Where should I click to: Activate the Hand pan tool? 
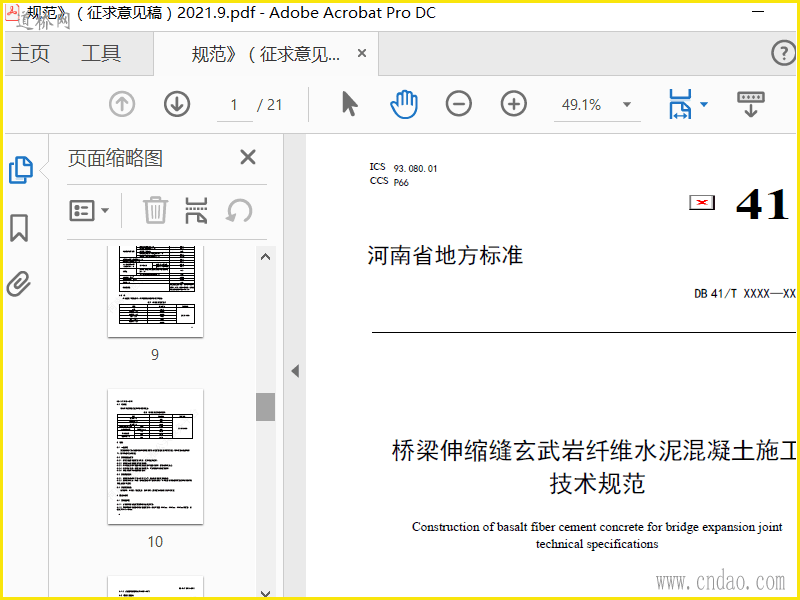coord(404,104)
